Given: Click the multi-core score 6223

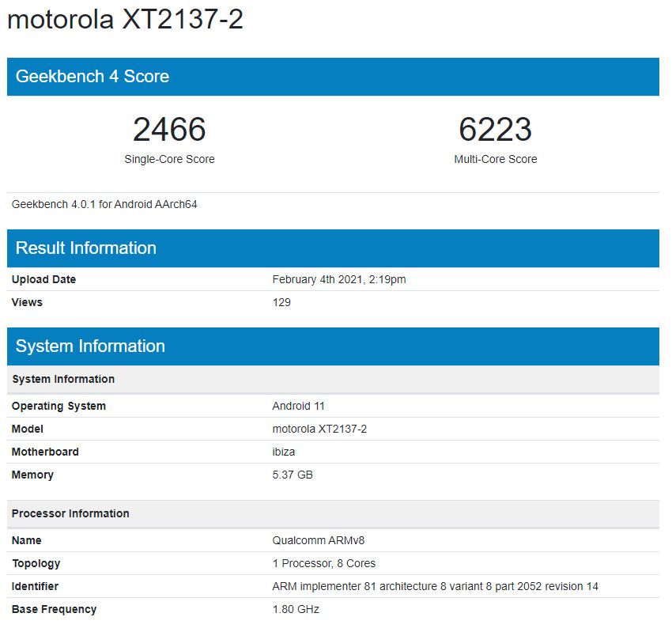Looking at the screenshot, I should click(495, 129).
